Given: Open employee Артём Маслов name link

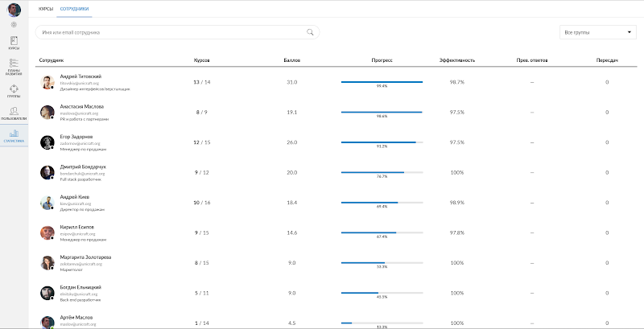Looking at the screenshot, I should (76, 318).
